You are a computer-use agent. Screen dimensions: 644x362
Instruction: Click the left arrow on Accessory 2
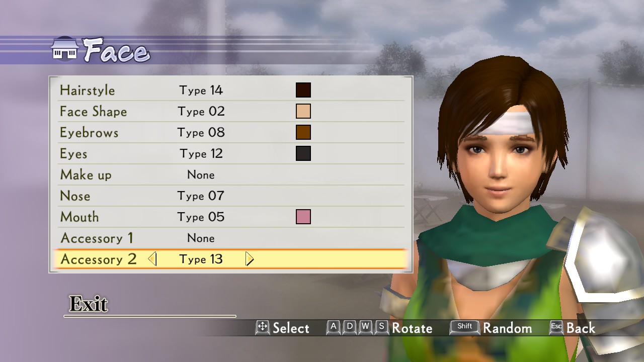pyautogui.click(x=152, y=259)
